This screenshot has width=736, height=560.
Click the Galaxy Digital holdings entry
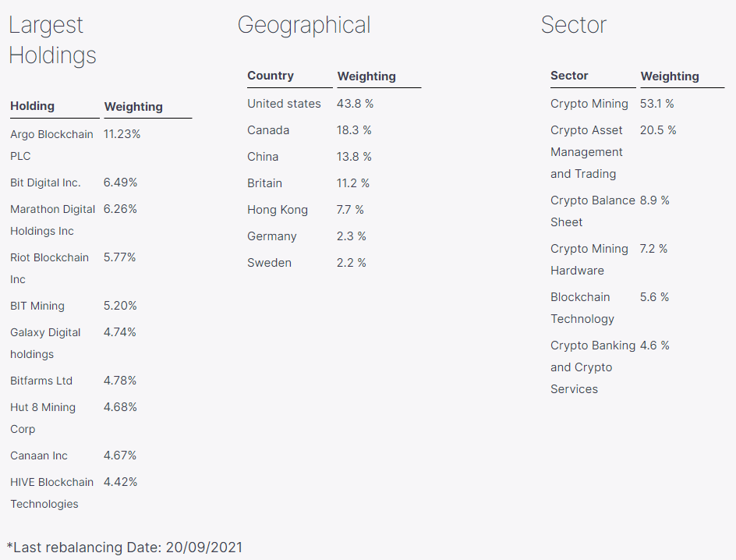45,343
